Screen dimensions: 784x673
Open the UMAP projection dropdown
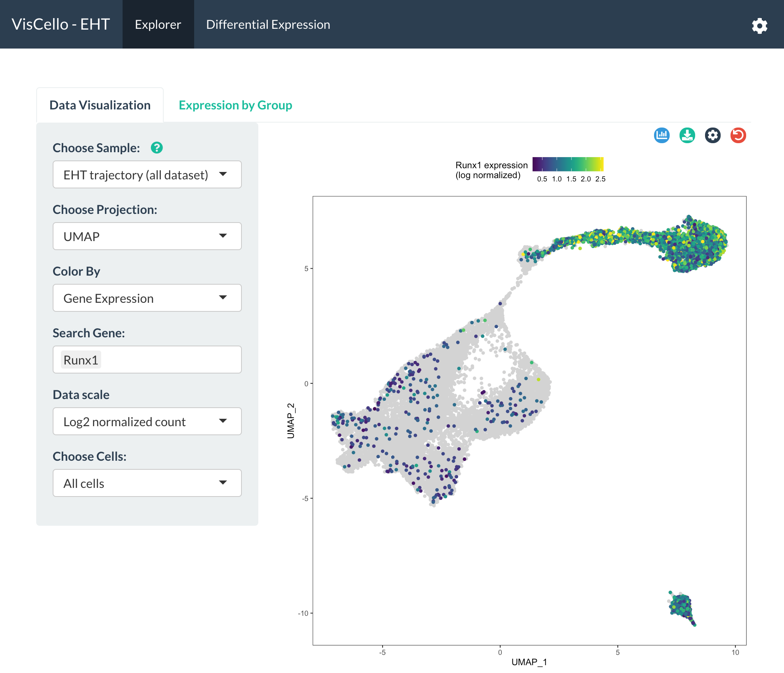(x=147, y=236)
